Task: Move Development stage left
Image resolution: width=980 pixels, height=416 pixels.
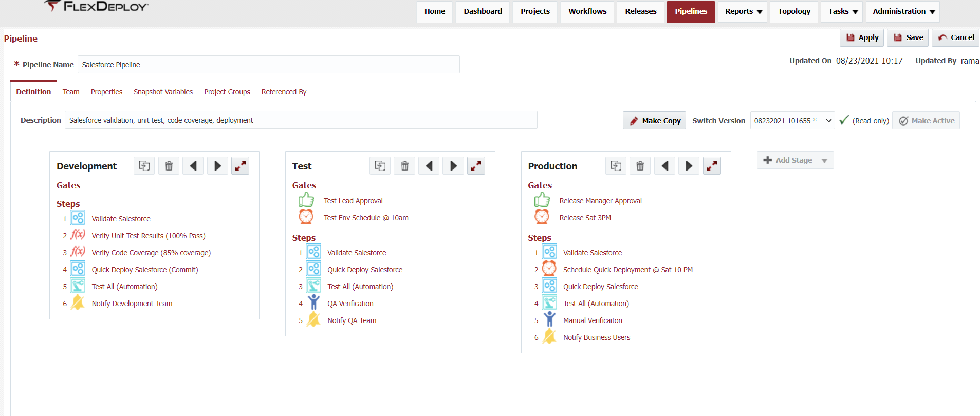Action: pos(193,166)
